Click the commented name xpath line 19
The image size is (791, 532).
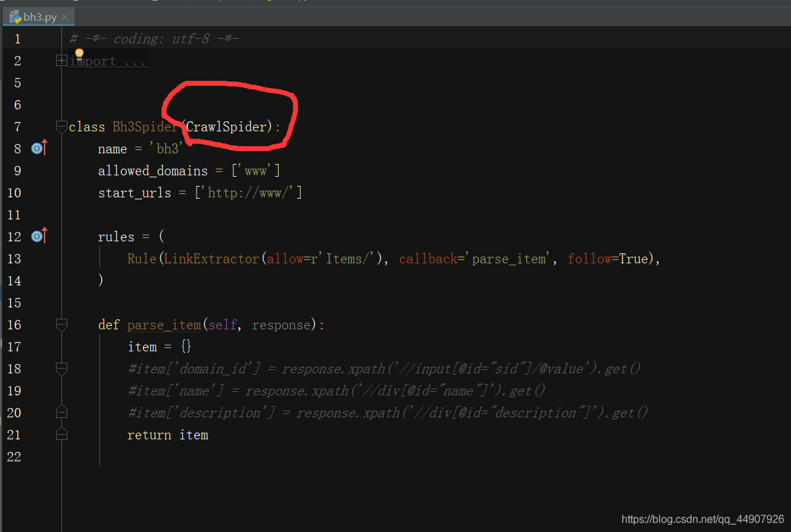pos(336,391)
